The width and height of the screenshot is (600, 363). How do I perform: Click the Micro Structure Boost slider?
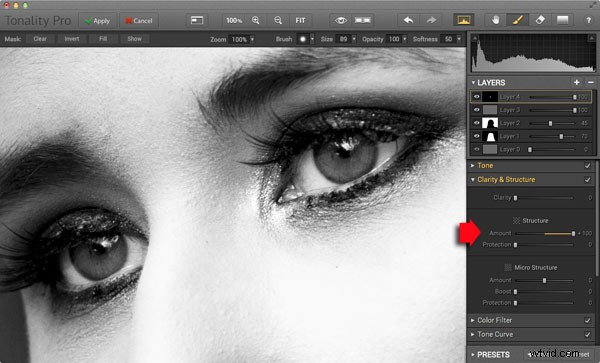coord(544,291)
